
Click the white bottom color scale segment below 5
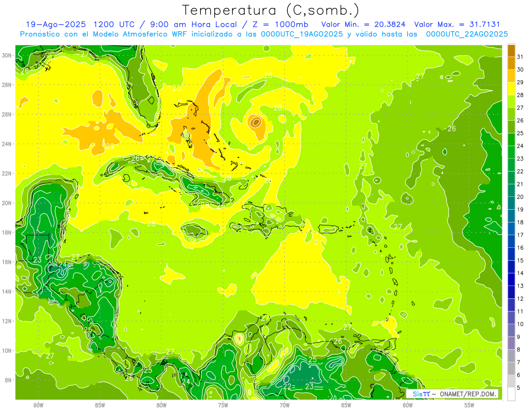click(x=511, y=394)
